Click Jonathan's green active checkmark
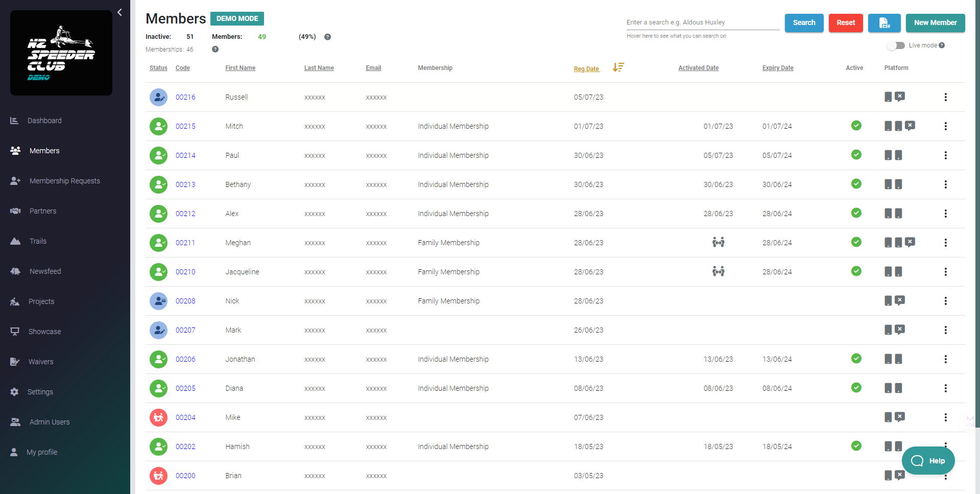The width and height of the screenshot is (980, 494). click(856, 359)
